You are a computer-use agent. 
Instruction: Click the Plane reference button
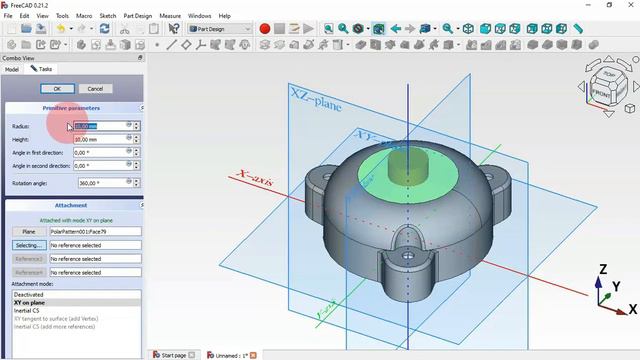29,232
